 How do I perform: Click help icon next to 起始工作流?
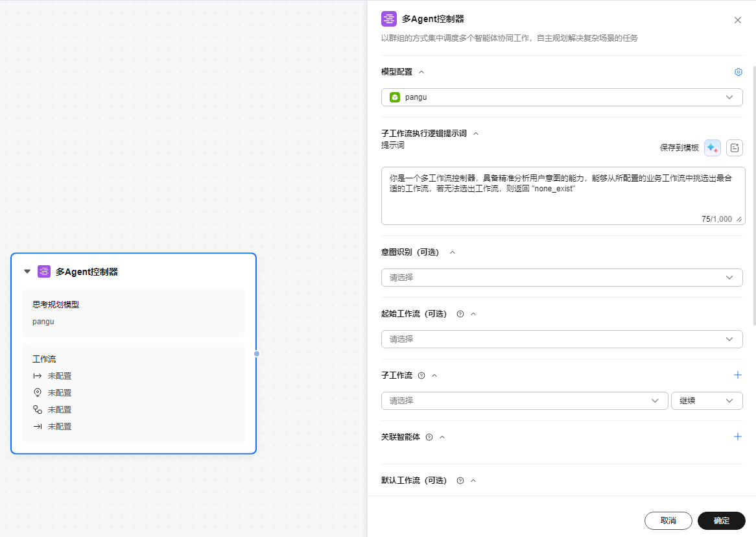(460, 314)
